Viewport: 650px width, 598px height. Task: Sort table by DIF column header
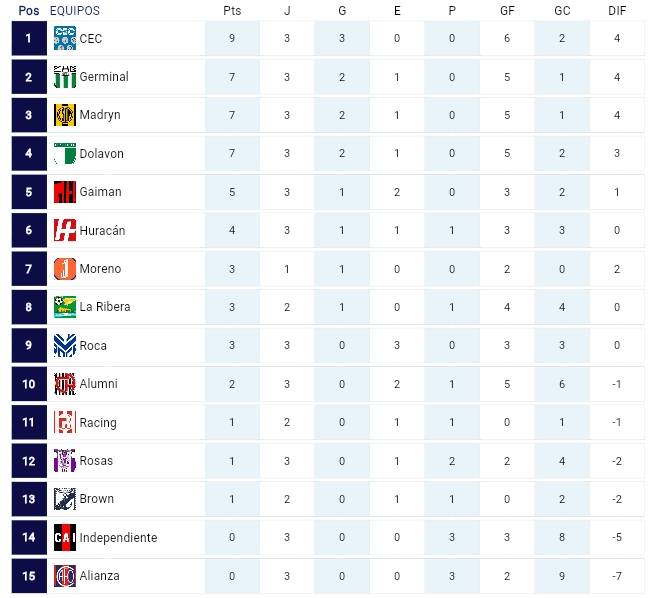pos(617,10)
